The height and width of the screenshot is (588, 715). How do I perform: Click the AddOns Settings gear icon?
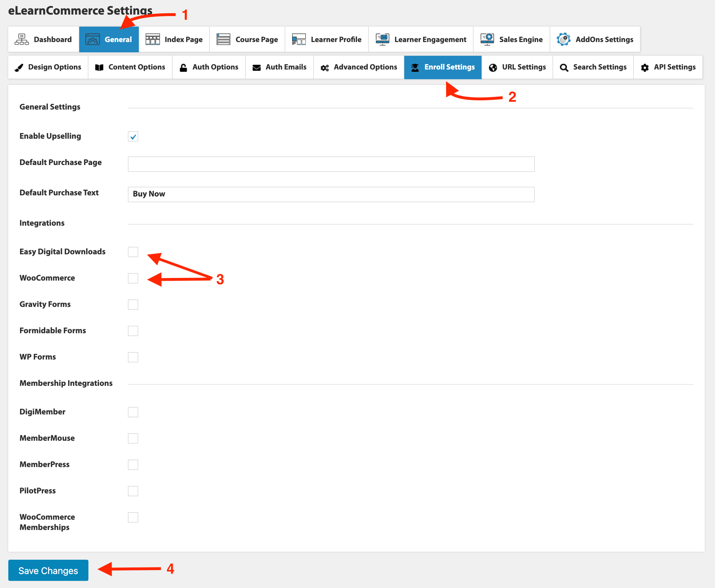pyautogui.click(x=563, y=39)
